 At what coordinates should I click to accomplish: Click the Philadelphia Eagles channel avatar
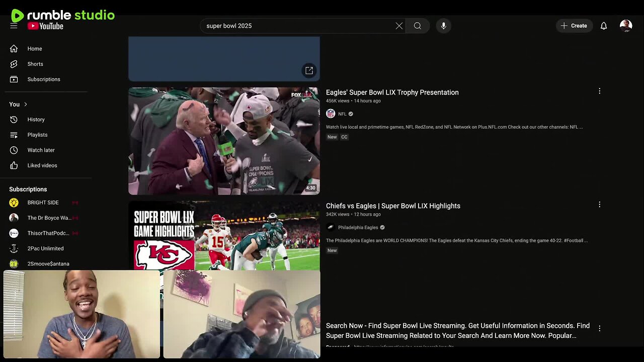point(331,227)
